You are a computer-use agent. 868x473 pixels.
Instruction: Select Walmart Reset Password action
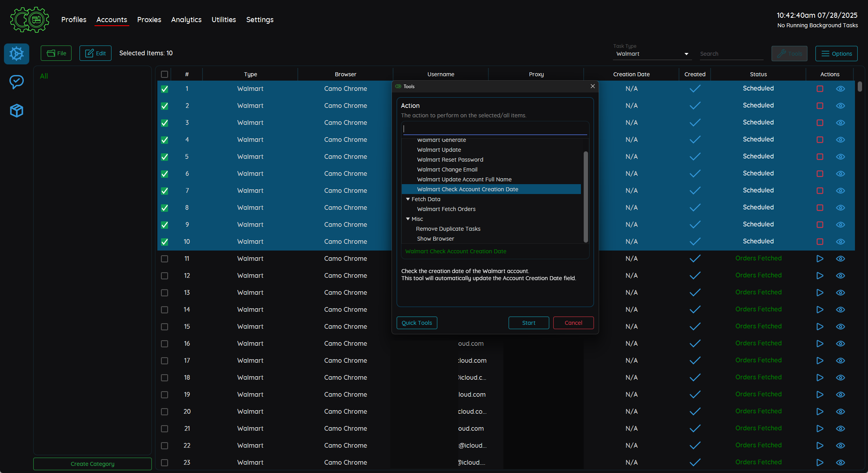450,160
